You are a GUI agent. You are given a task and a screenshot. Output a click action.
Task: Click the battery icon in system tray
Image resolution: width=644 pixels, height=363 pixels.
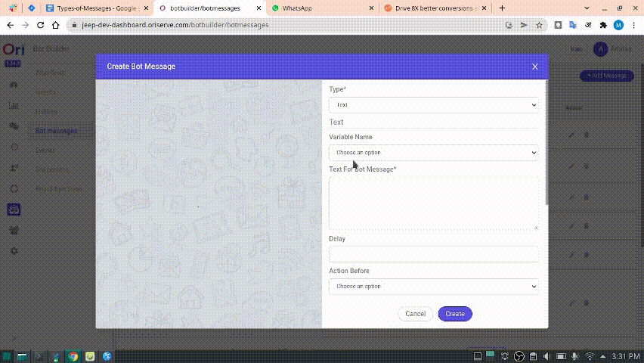561,356
